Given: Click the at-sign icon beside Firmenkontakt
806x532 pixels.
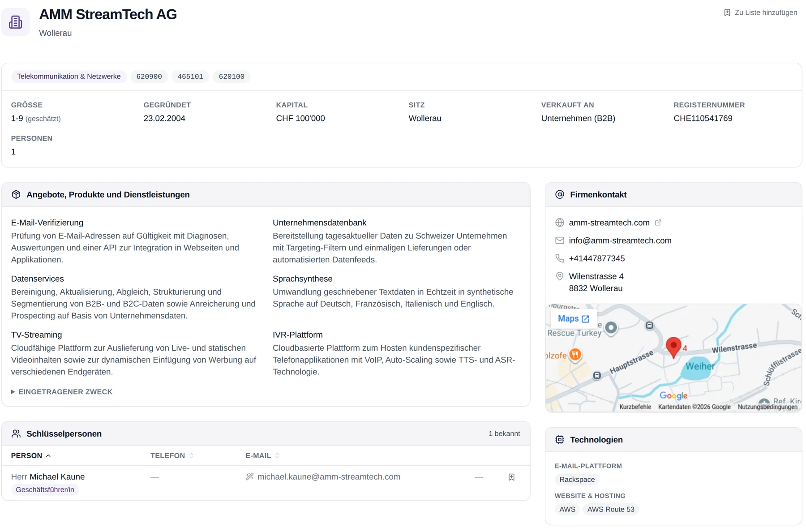Looking at the screenshot, I should click(x=560, y=194).
